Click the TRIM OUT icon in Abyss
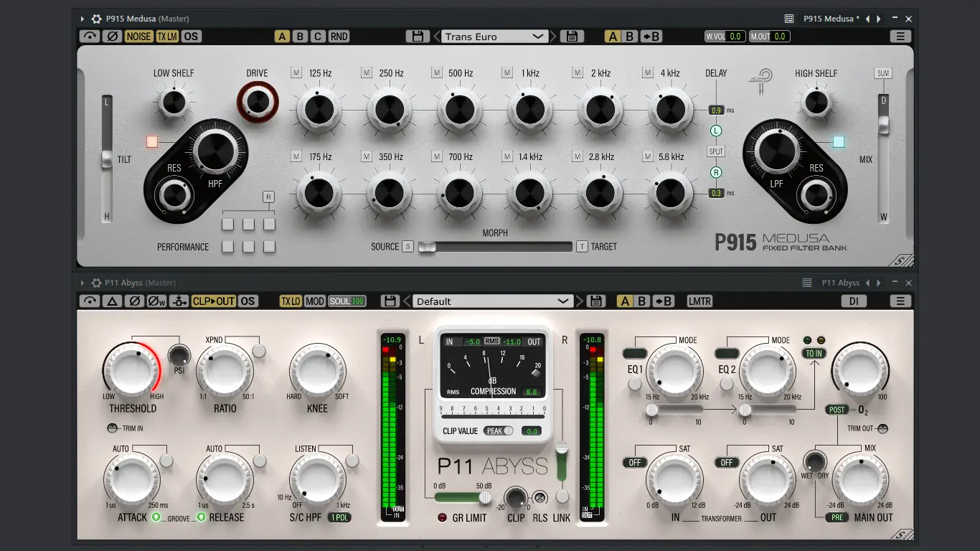 [x=882, y=428]
